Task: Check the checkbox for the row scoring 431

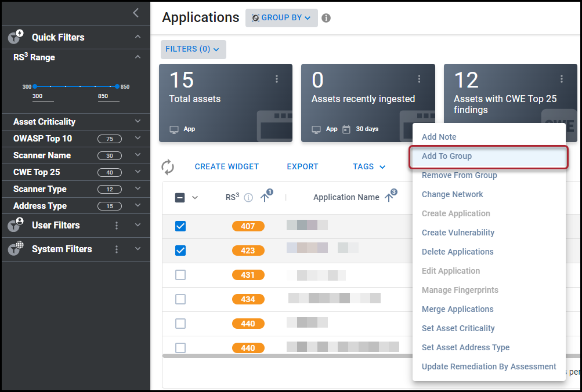Action: 180,275
